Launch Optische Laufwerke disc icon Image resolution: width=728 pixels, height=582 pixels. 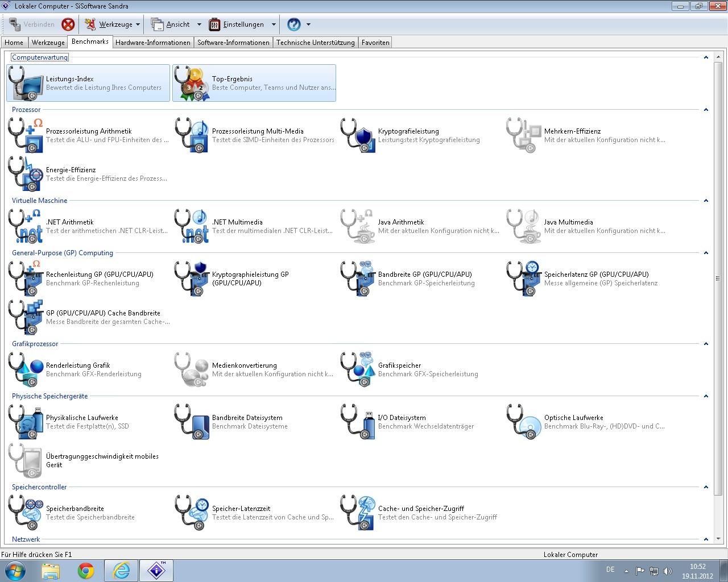click(x=524, y=422)
